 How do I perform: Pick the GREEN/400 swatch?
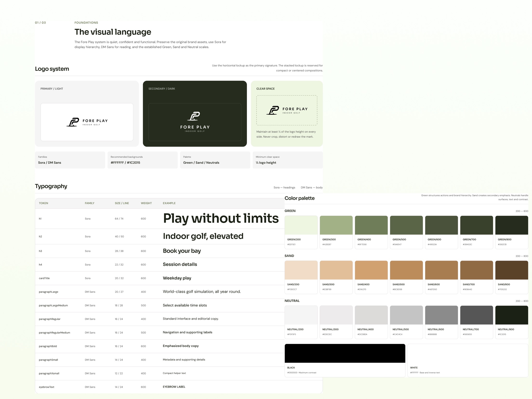coord(371,232)
